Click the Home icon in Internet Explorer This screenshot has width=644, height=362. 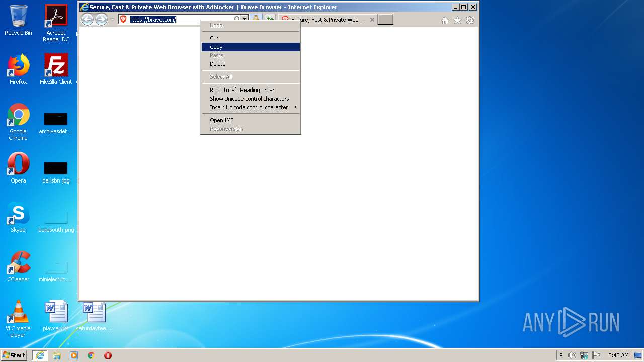click(x=445, y=20)
